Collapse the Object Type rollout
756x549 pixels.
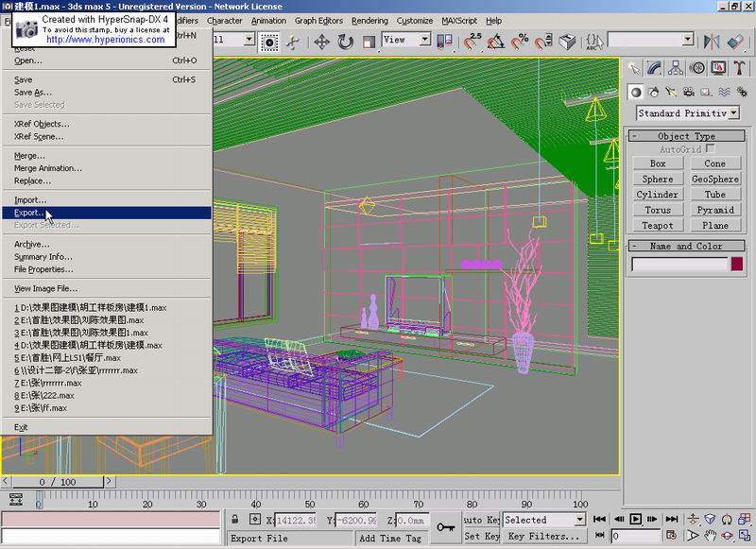tap(687, 136)
